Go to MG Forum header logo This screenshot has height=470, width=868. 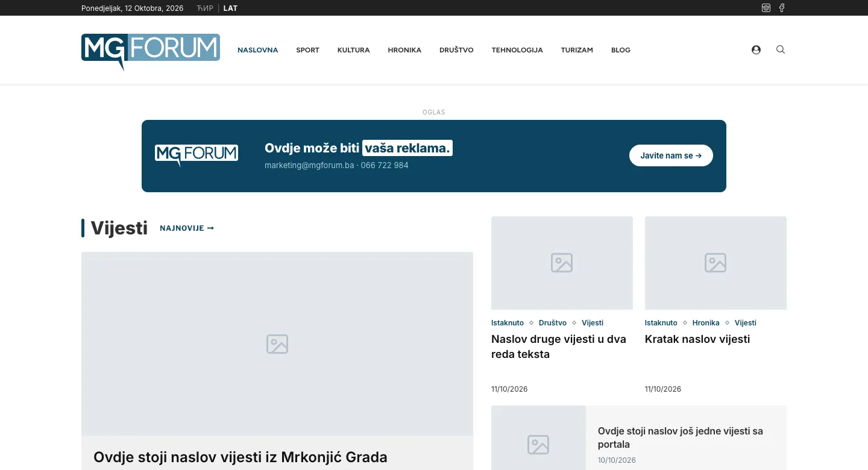[151, 52]
